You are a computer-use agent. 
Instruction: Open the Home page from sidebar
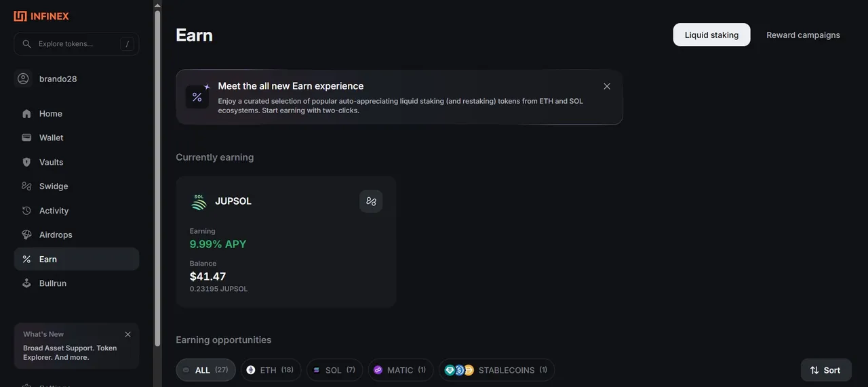[x=77, y=114]
